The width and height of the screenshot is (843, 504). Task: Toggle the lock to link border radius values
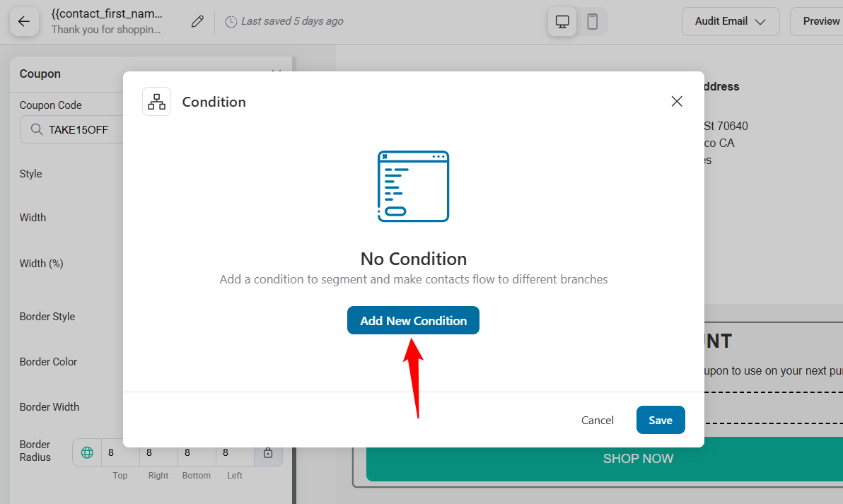point(268,452)
